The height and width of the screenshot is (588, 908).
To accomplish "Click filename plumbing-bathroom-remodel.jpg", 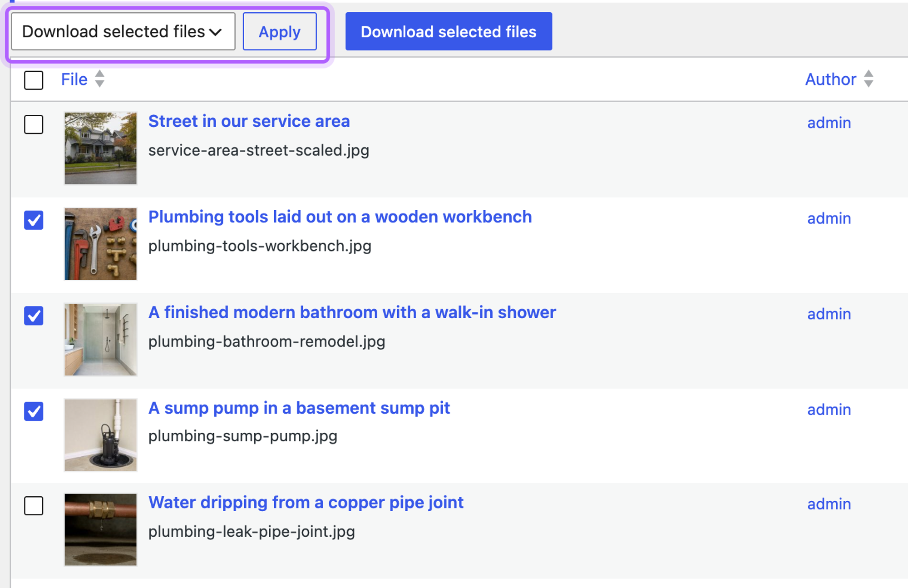I will (267, 341).
